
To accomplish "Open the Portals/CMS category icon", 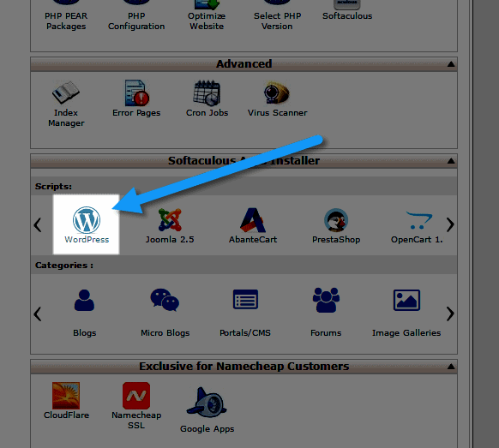I will (x=245, y=299).
